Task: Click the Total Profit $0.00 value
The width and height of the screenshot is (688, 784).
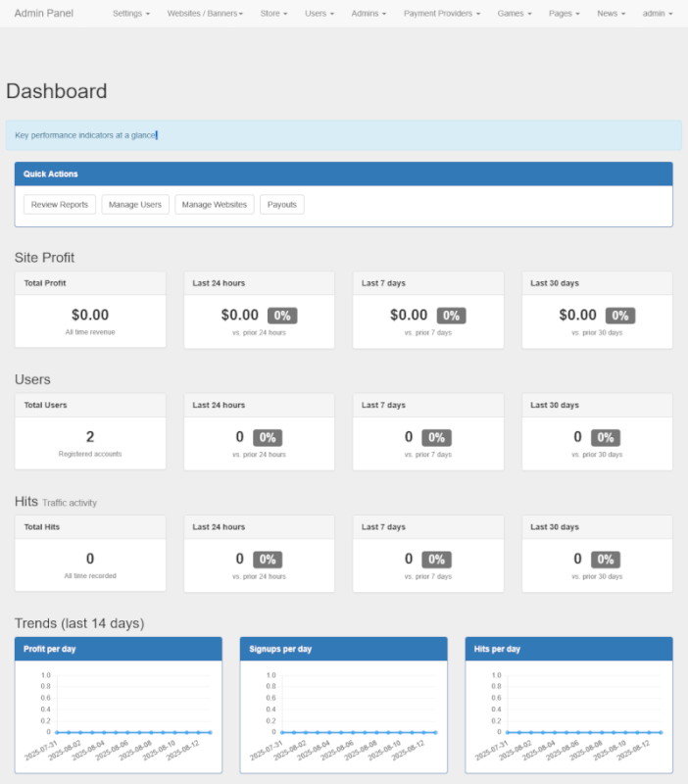Action: [x=90, y=316]
